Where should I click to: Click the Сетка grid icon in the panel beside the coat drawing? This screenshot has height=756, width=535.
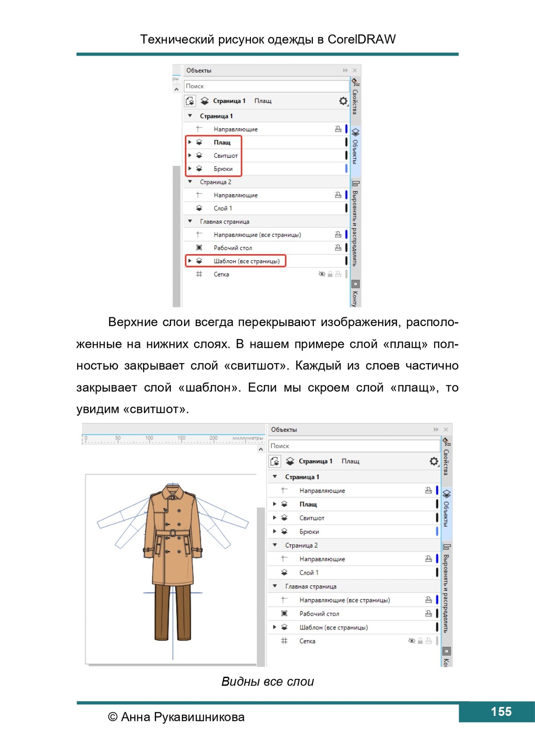tap(284, 641)
